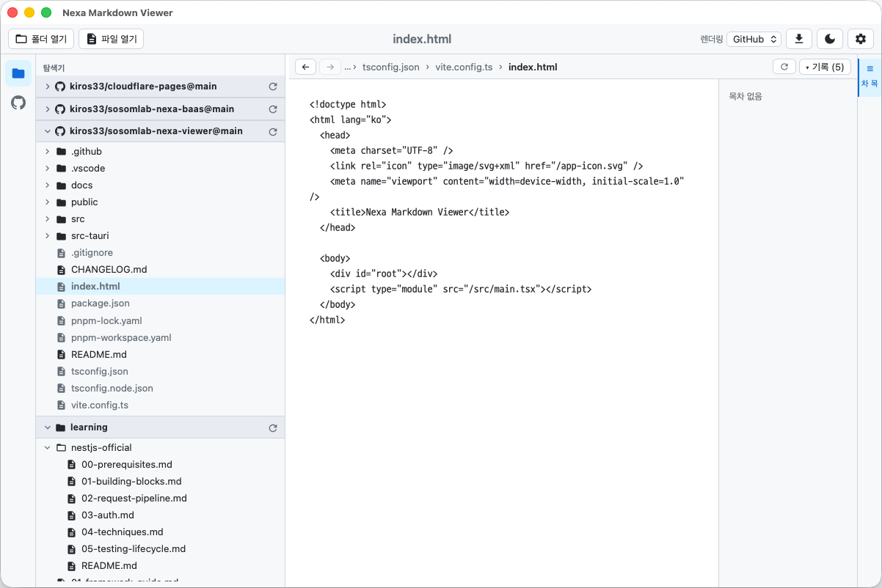The image size is (882, 588).
Task: Open pnpm-workspace.yaml in the file tree
Action: pyautogui.click(x=160, y=337)
